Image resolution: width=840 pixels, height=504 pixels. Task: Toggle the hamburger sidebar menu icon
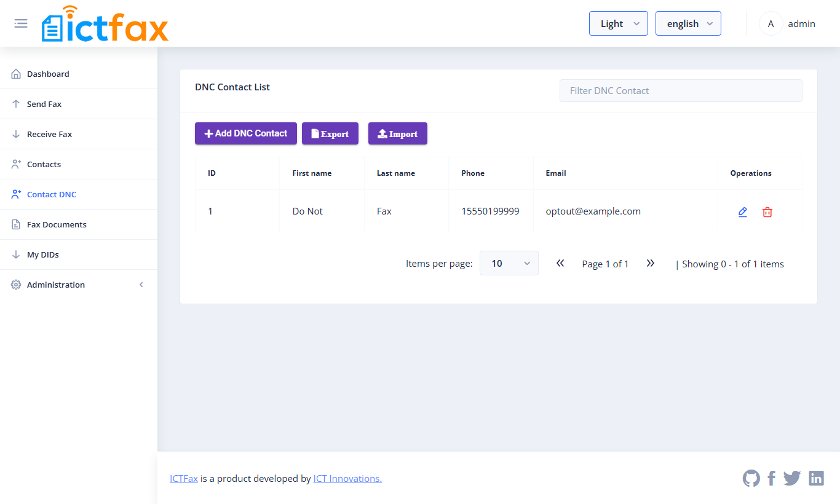[21, 23]
